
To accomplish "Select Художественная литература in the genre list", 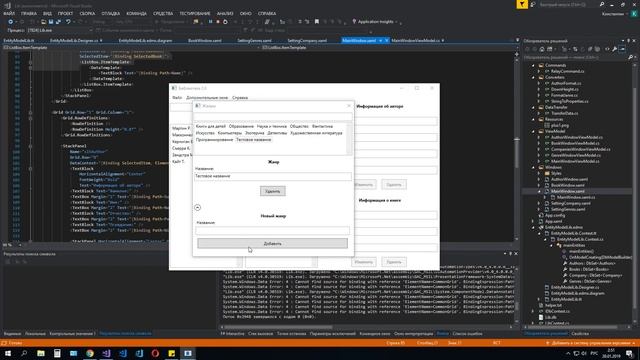I will [316, 133].
